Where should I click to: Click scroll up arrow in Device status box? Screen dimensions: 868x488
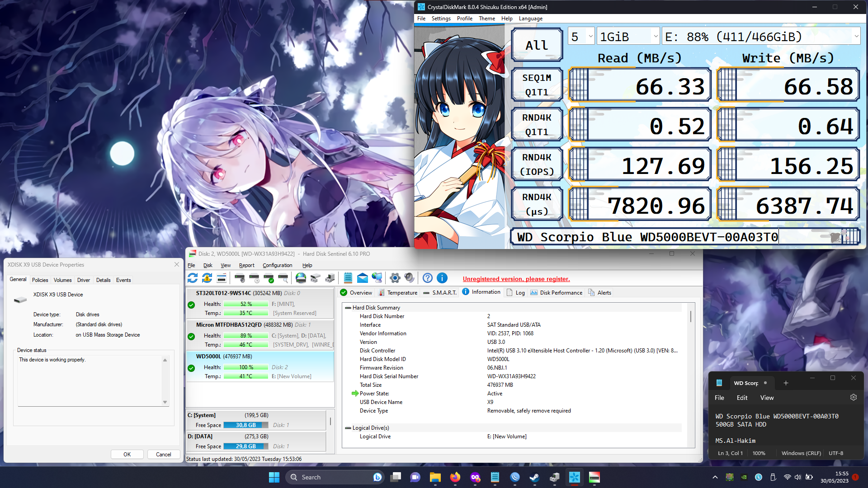coord(165,360)
